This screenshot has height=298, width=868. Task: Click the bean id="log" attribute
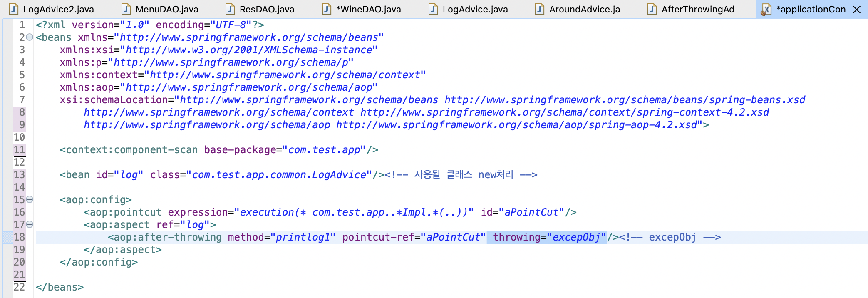(x=120, y=175)
